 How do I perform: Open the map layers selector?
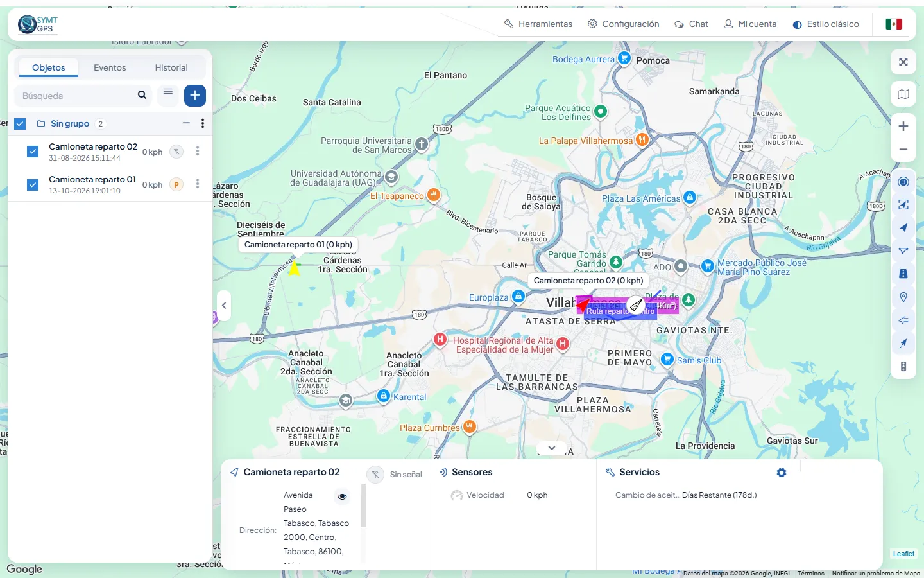click(903, 94)
